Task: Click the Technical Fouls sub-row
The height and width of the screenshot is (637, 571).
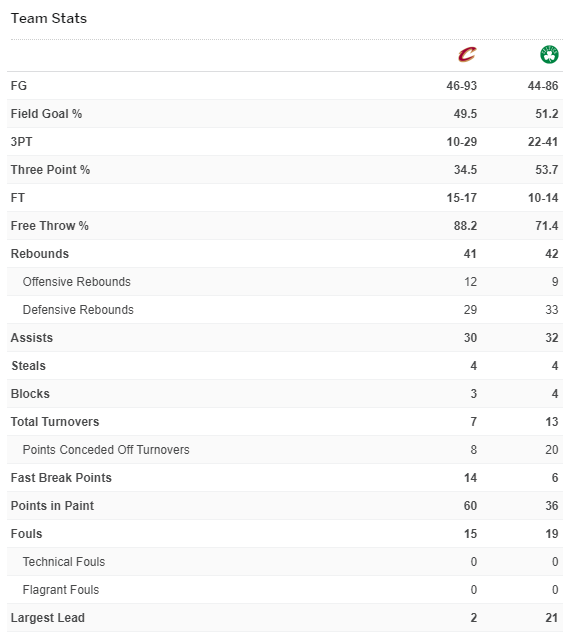Action: [285, 562]
